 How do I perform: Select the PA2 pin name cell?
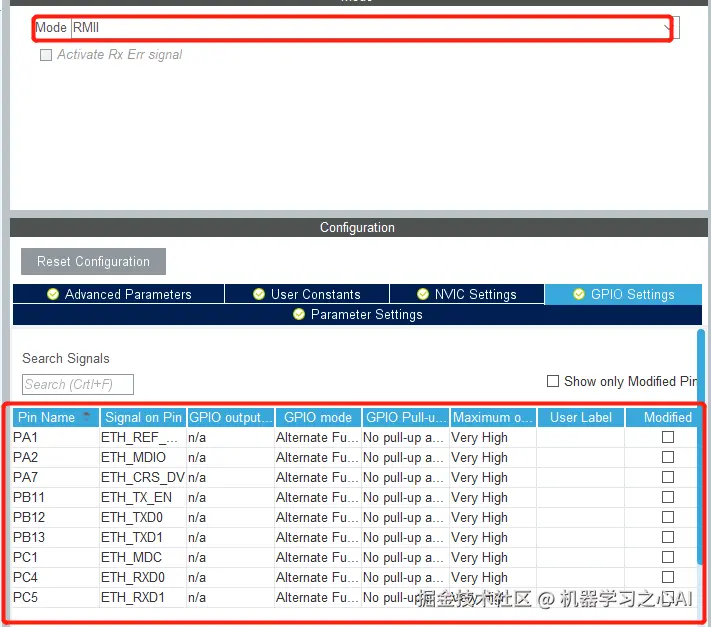[56, 457]
